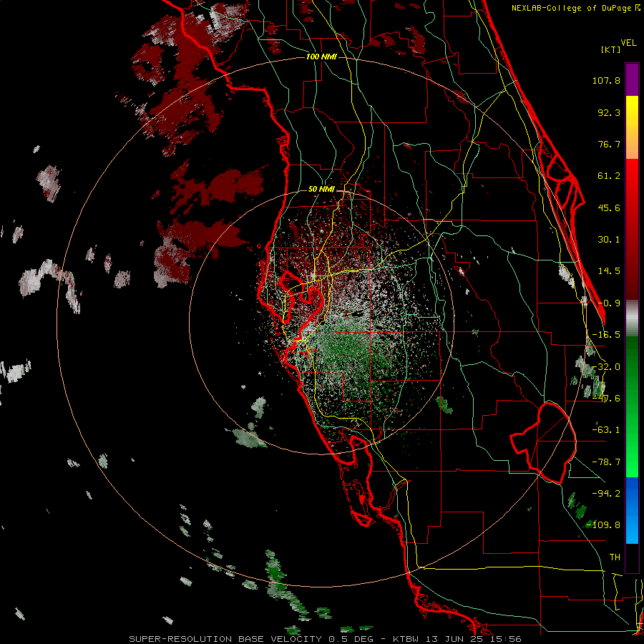Select the -32.0 velocity scale value
644x644 pixels.
coord(606,367)
